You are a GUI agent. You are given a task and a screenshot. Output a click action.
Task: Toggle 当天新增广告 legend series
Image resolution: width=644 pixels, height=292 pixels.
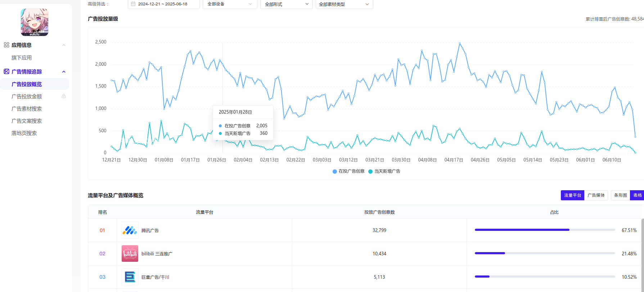pyautogui.click(x=384, y=171)
